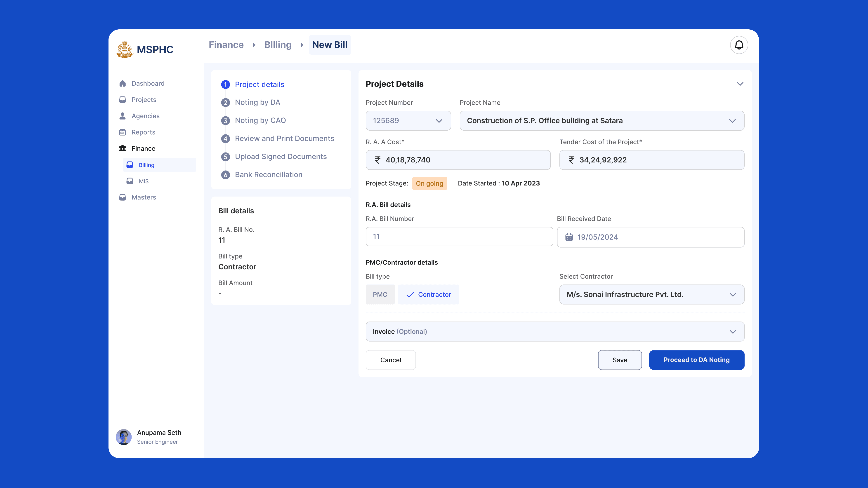Go to step 2 Noting by DA
Viewport: 868px width, 488px height.
click(x=257, y=102)
